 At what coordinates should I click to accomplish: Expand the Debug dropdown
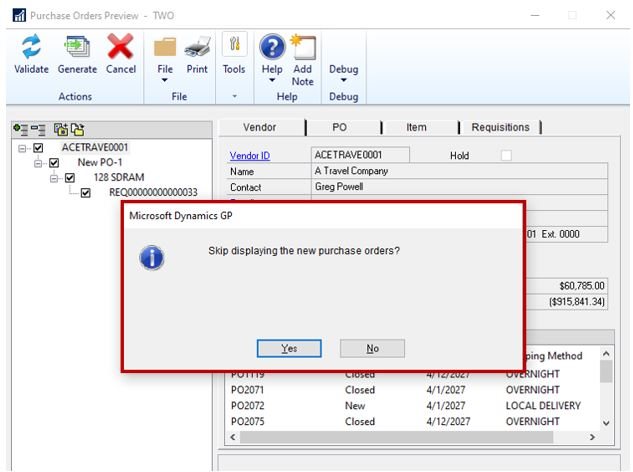click(343, 75)
